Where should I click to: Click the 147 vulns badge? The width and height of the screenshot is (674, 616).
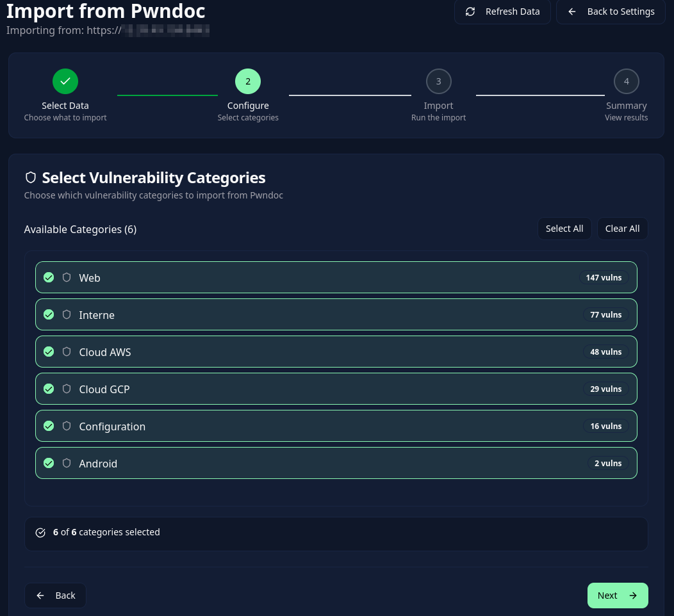coord(604,277)
